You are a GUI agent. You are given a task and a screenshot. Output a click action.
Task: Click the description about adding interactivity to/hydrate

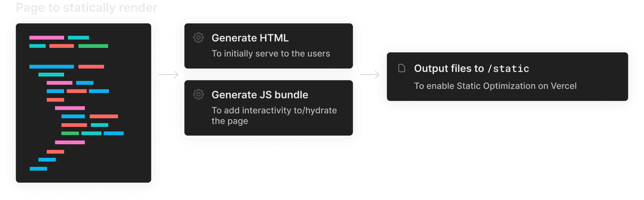click(x=274, y=115)
